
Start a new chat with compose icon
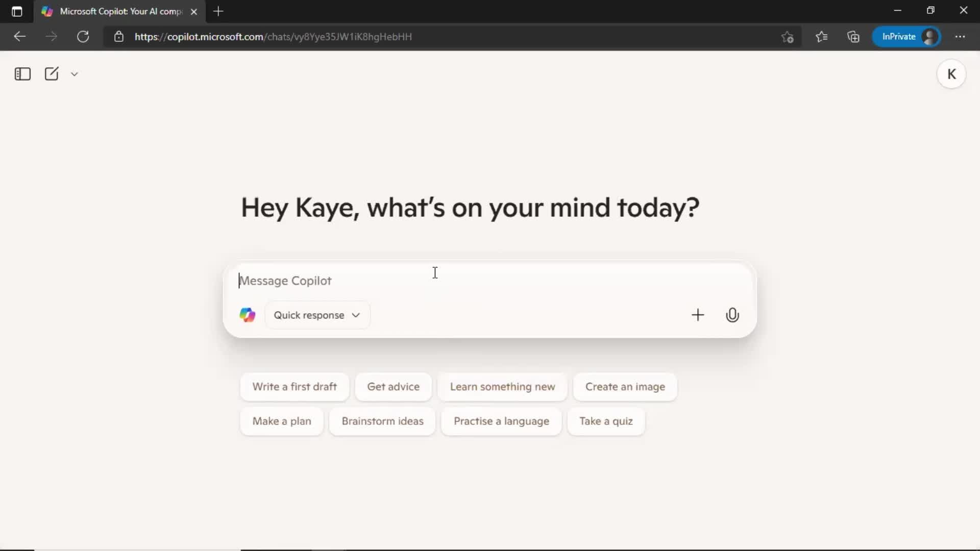[x=52, y=74]
